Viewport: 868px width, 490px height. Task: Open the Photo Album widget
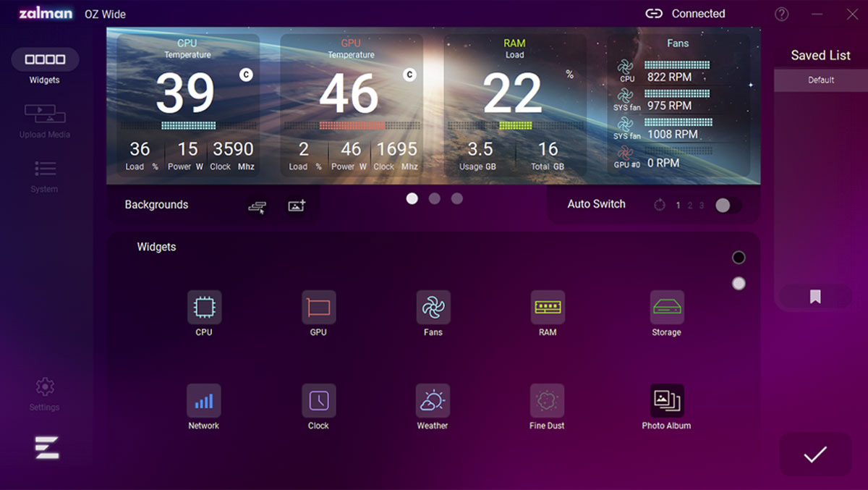(667, 400)
